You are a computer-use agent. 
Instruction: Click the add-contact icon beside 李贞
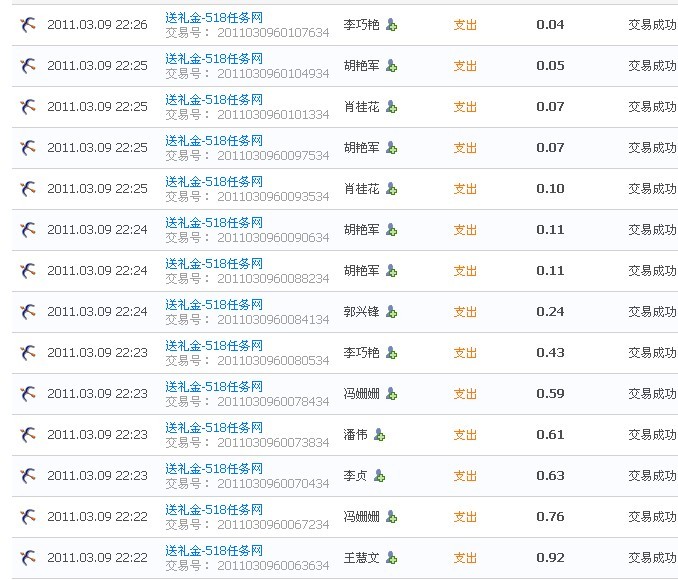pyautogui.click(x=380, y=476)
